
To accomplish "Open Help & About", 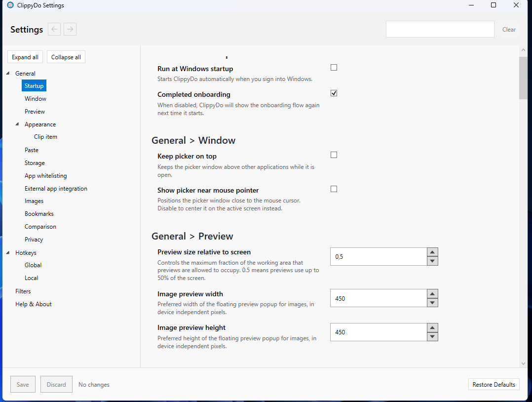I will (x=33, y=304).
